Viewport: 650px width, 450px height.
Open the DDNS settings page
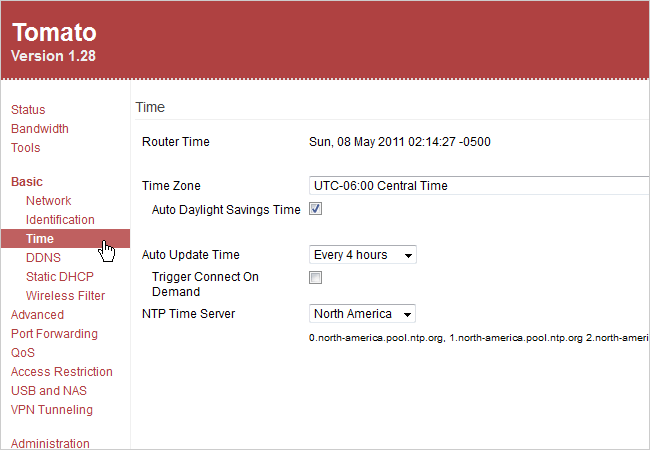point(43,258)
